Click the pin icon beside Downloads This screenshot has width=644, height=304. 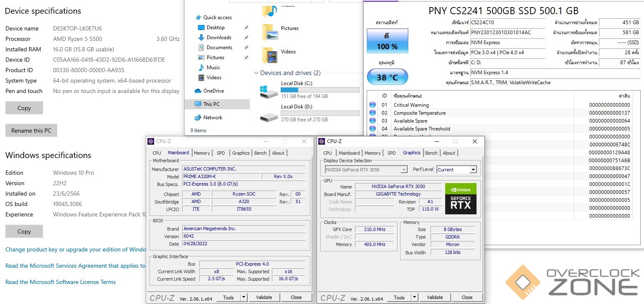(x=246, y=38)
